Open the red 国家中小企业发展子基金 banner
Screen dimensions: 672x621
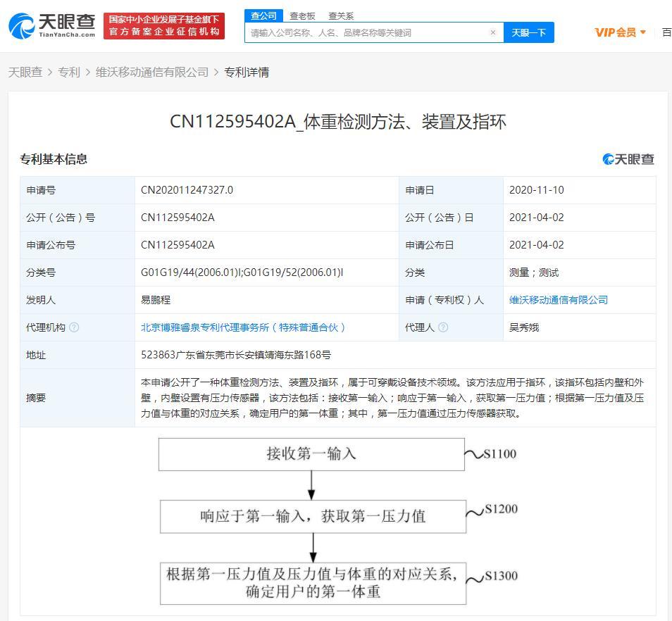(x=164, y=25)
